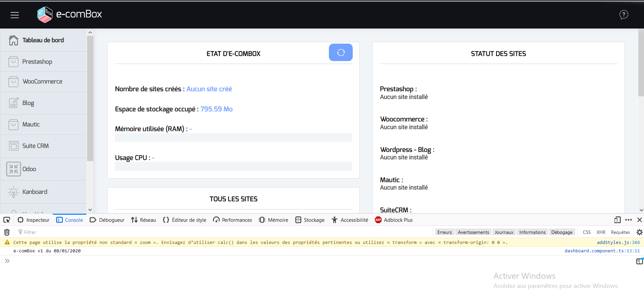The width and height of the screenshot is (644, 305).
Task: Activate the element picker tool in devtools
Action: click(x=7, y=220)
